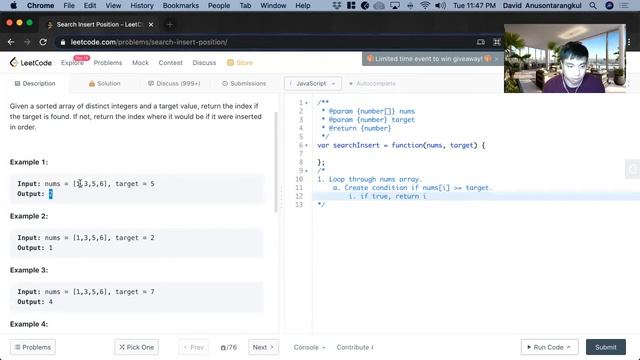Open the menu bar user name

point(542,5)
